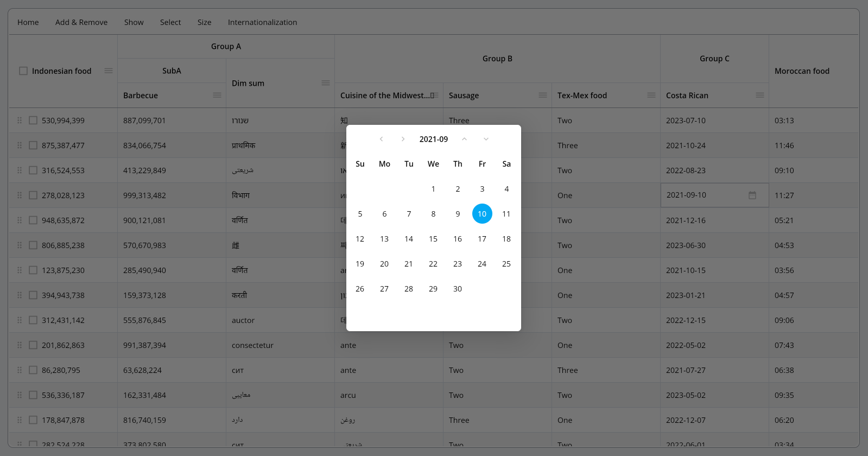Open the calendar icon in date field
The image size is (868, 456).
coord(752,195)
